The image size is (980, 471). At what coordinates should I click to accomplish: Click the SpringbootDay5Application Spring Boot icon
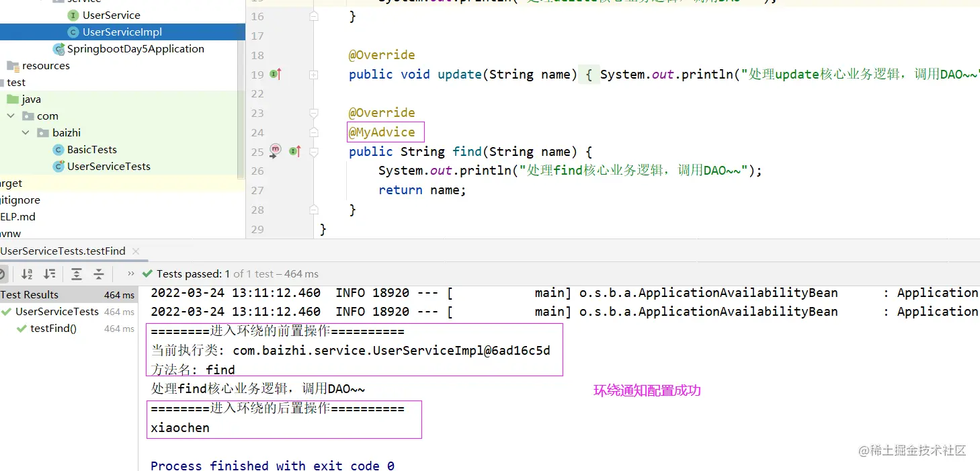[59, 48]
